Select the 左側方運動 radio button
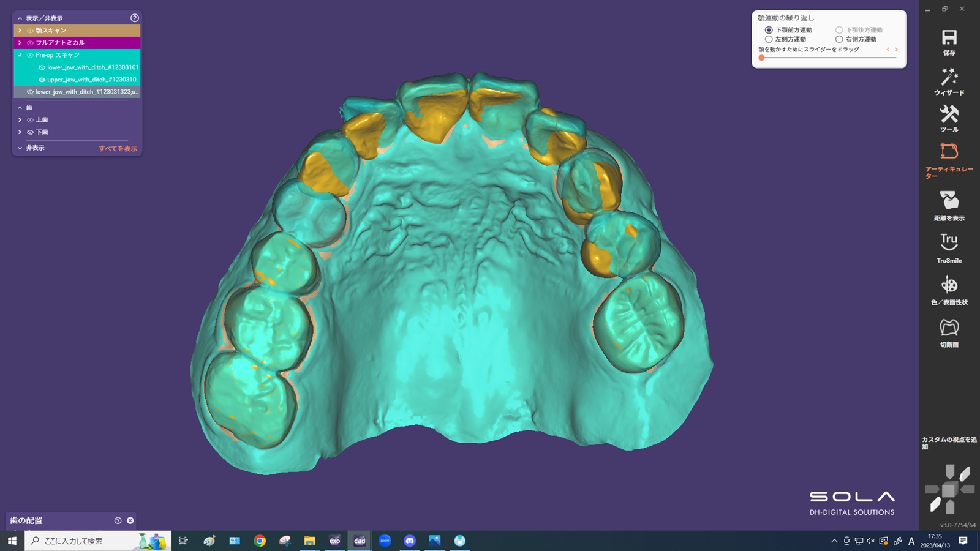Viewport: 980px width, 551px height. click(x=769, y=39)
